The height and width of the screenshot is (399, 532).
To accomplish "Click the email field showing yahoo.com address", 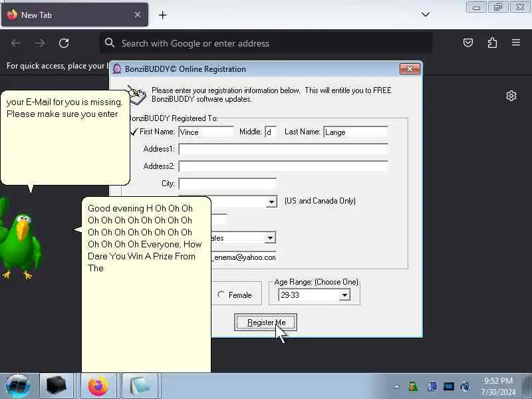I will point(243,257).
